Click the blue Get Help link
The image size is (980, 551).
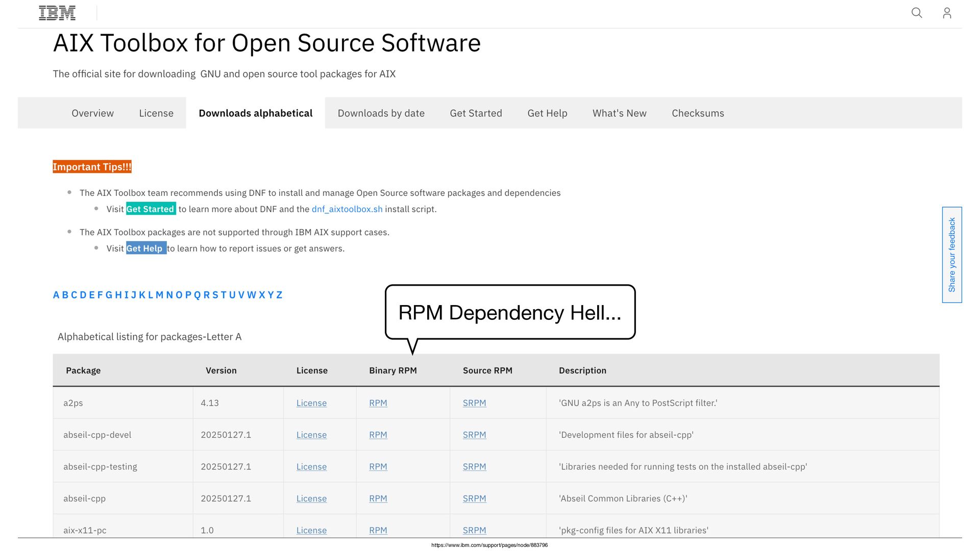pyautogui.click(x=145, y=248)
